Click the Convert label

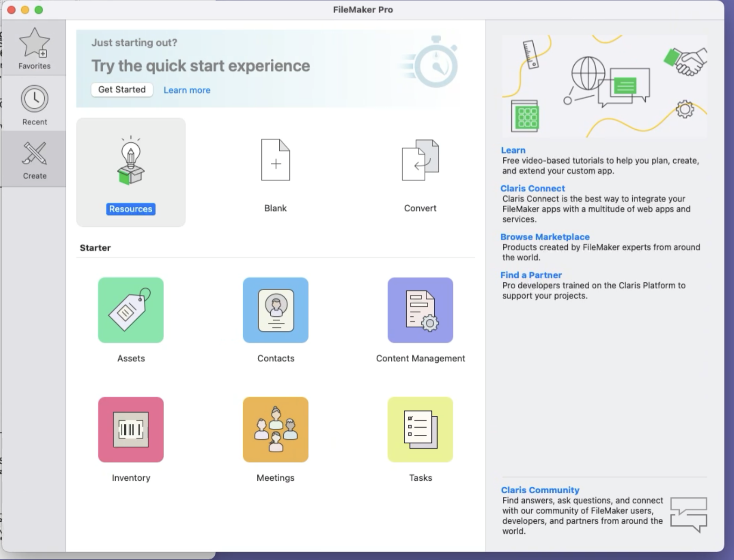click(420, 208)
